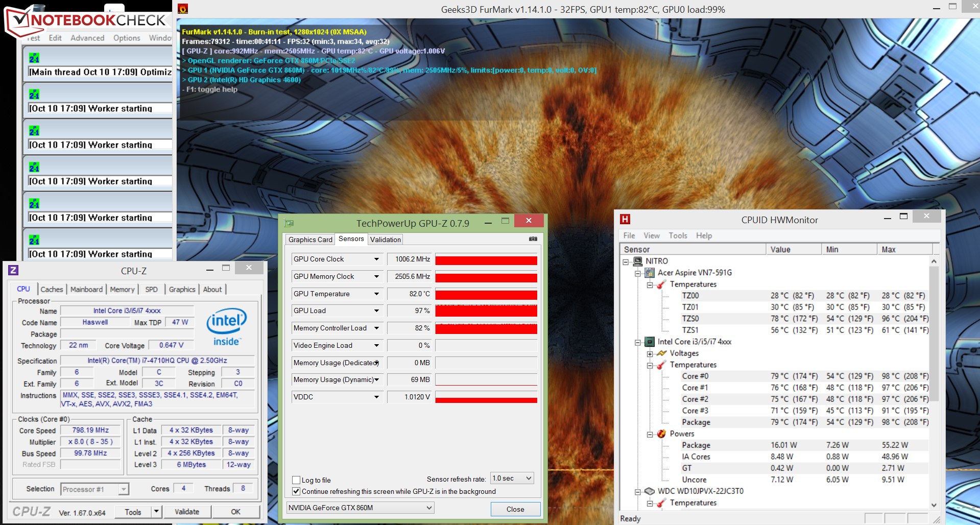
Task: Switch to Graphics Card tab in GPU-Z
Action: 310,240
